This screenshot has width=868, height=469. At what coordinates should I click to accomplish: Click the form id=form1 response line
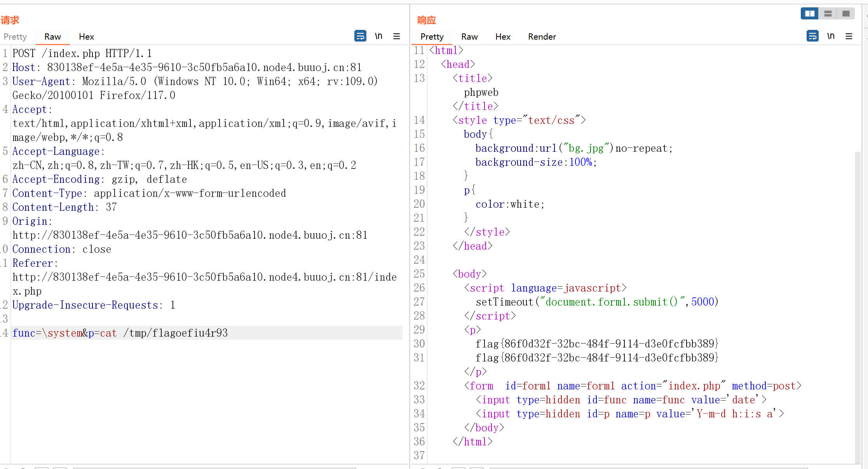tap(633, 386)
